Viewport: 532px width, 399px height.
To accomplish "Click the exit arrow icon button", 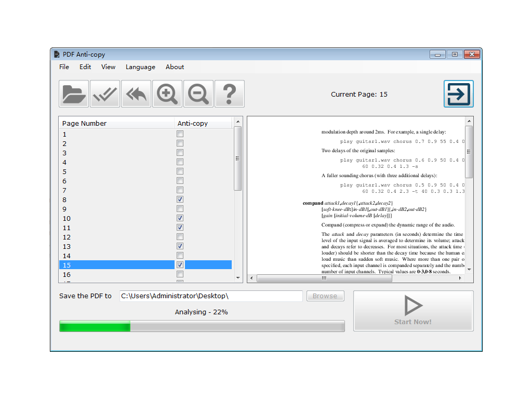I will (458, 94).
